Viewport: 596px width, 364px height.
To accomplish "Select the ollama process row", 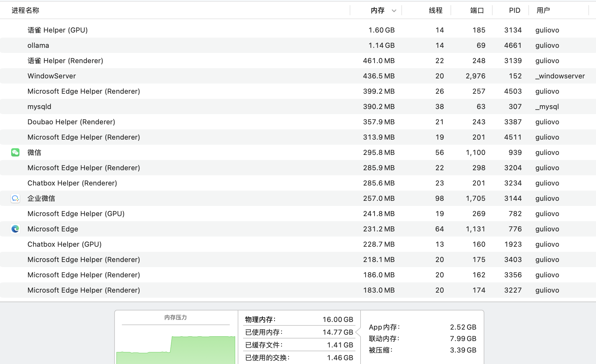I will click(x=298, y=45).
